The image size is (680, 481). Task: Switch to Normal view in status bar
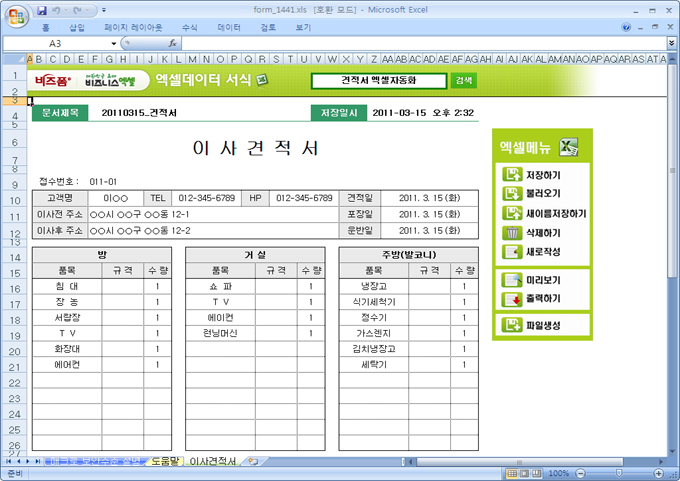pos(512,473)
